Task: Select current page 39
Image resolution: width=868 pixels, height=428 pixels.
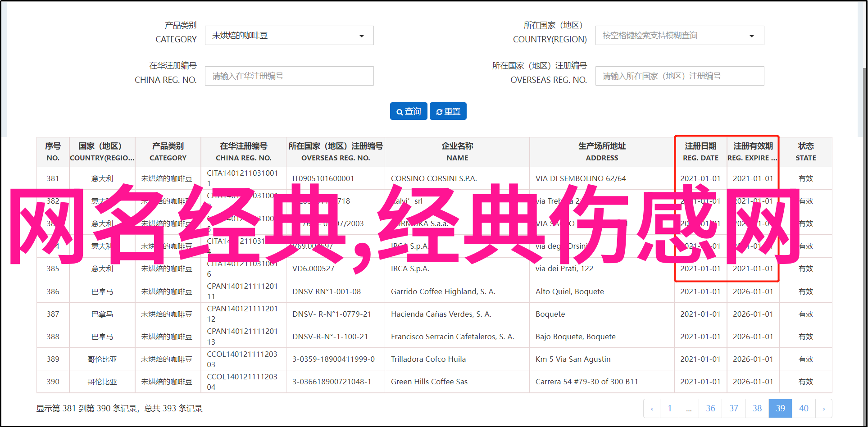Action: click(x=781, y=408)
